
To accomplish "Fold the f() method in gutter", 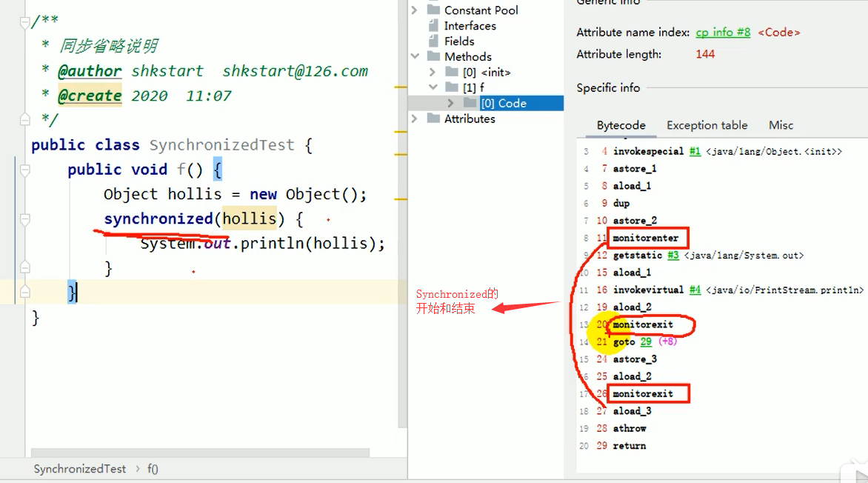I will tap(24, 170).
